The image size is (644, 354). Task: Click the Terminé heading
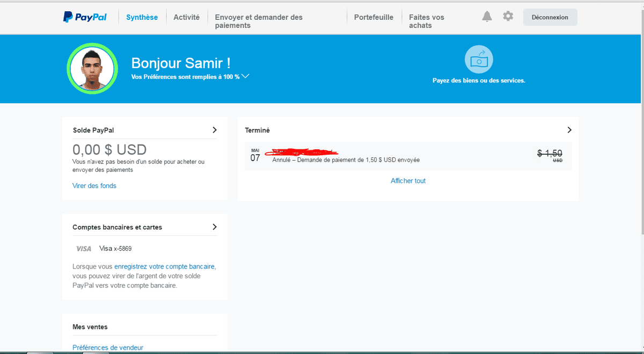[x=258, y=130]
